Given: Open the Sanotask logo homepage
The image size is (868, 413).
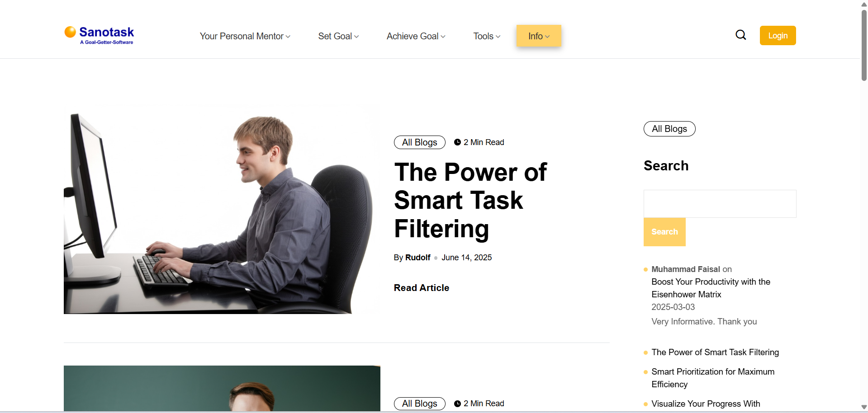Looking at the screenshot, I should point(99,35).
